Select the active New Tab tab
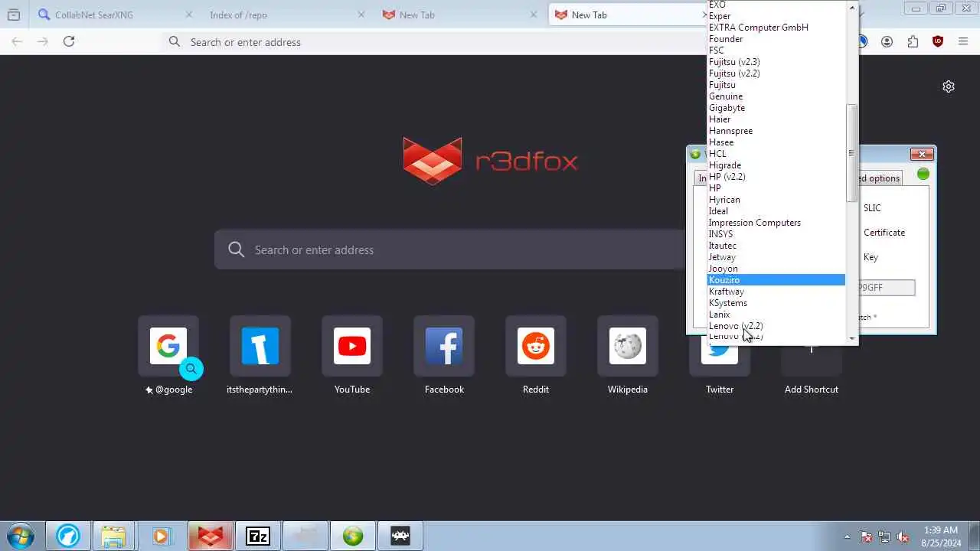 (x=628, y=15)
